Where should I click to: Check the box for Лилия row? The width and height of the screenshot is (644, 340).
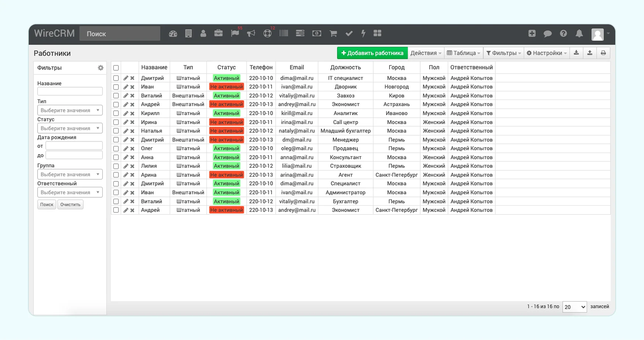click(116, 166)
